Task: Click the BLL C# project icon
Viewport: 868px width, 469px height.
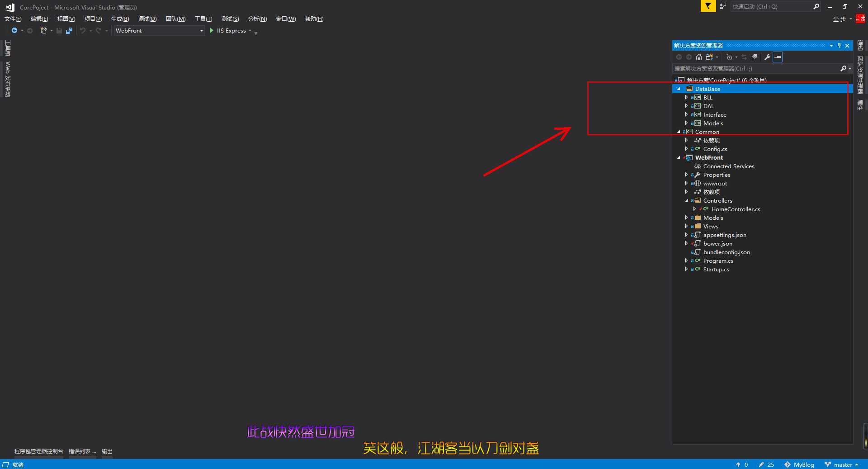Action: pyautogui.click(x=698, y=98)
